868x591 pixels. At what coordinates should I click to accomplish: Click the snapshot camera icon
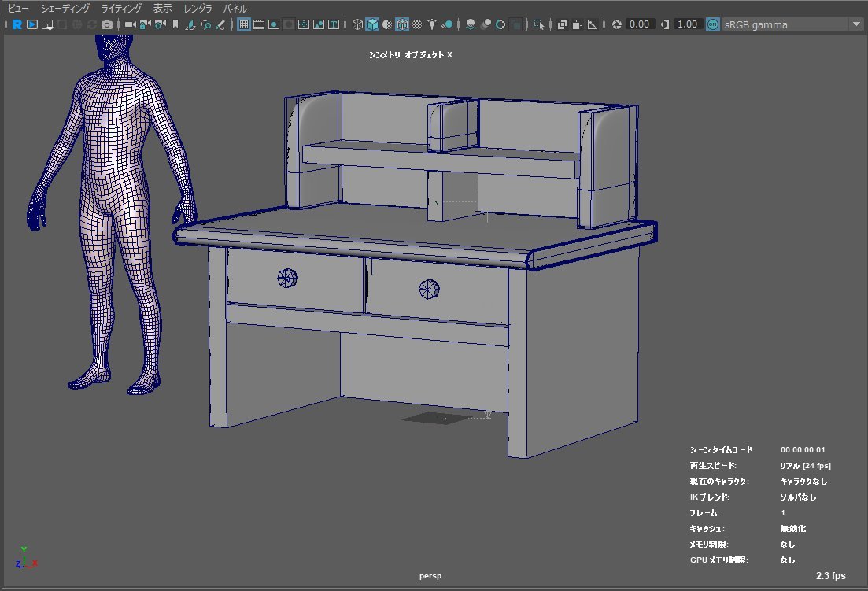[107, 24]
